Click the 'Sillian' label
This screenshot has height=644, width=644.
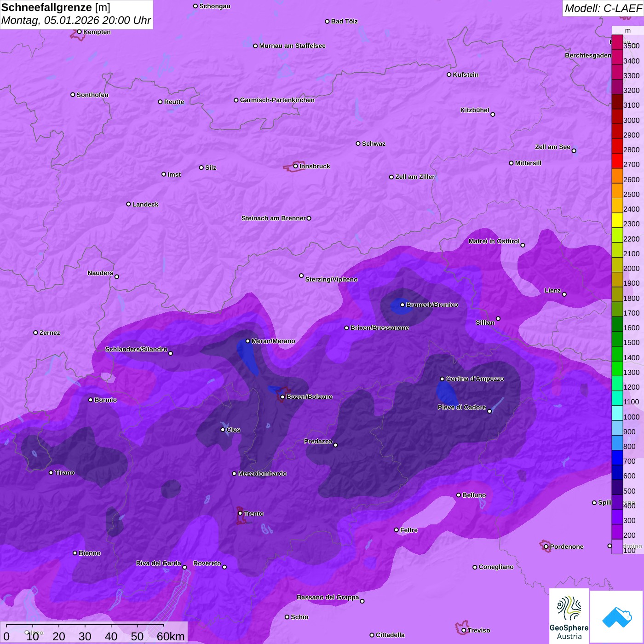click(485, 322)
